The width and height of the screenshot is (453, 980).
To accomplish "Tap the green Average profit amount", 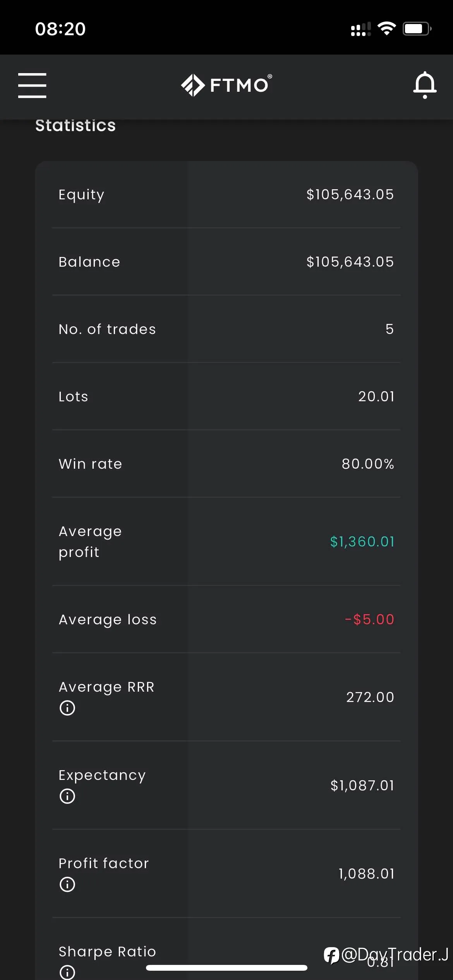I will [x=362, y=541].
